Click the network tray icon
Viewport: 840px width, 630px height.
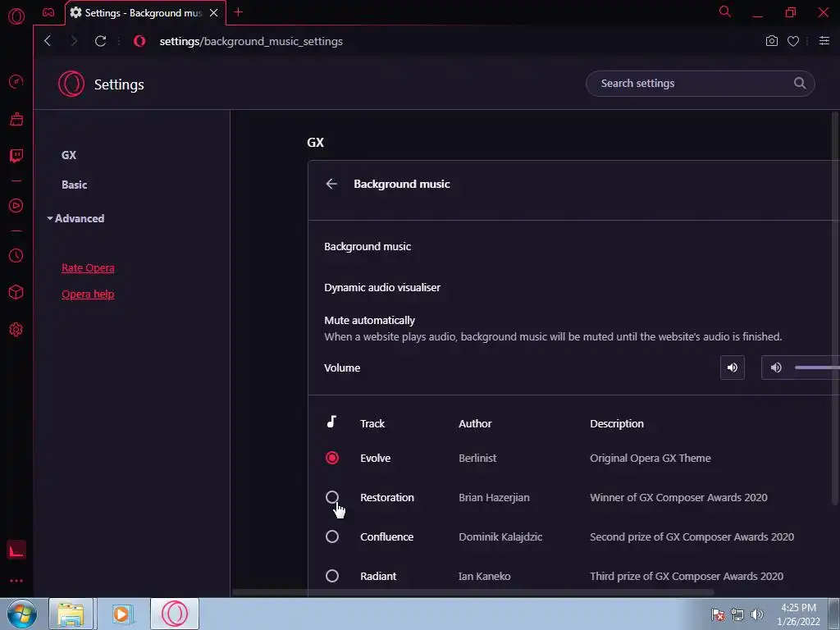(x=737, y=614)
